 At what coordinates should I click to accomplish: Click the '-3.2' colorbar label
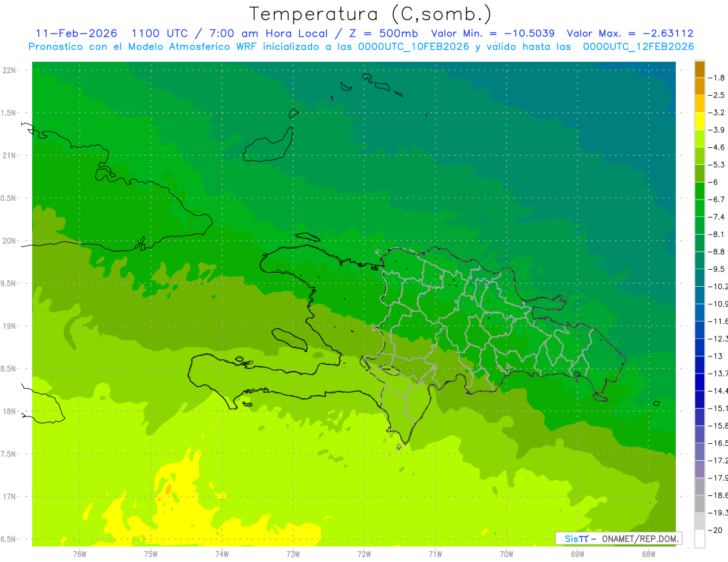tap(717, 113)
